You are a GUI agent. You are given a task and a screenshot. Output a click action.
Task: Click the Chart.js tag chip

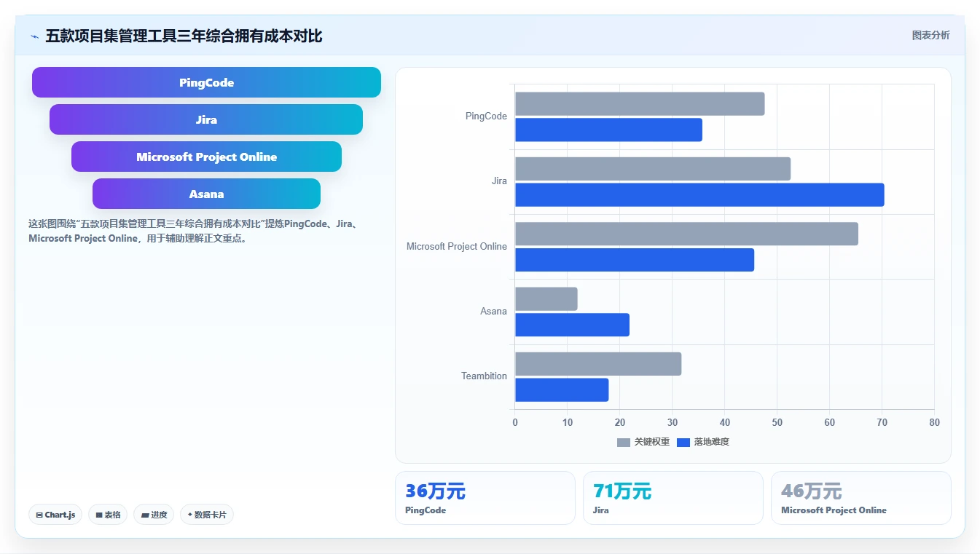pyautogui.click(x=56, y=515)
